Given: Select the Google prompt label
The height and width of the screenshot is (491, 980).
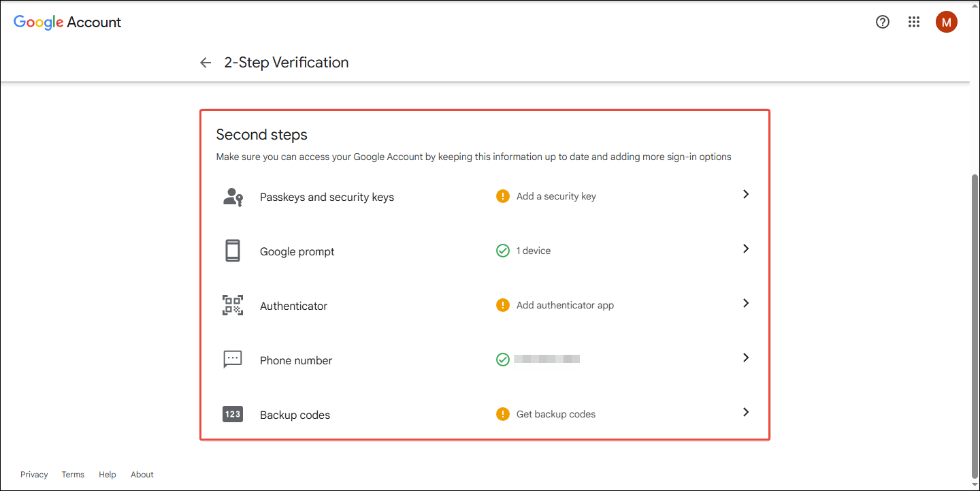Looking at the screenshot, I should click(x=297, y=252).
